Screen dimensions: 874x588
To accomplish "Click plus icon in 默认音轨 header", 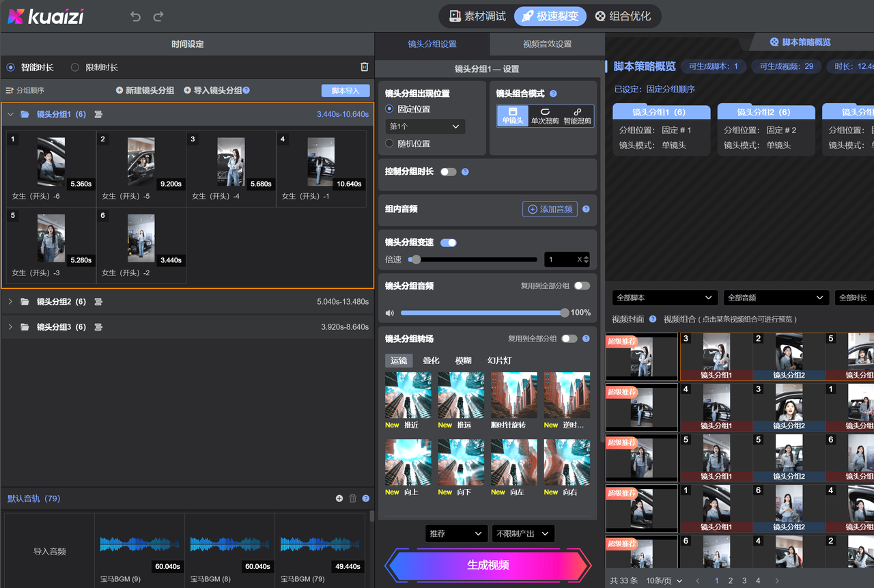I will point(339,499).
